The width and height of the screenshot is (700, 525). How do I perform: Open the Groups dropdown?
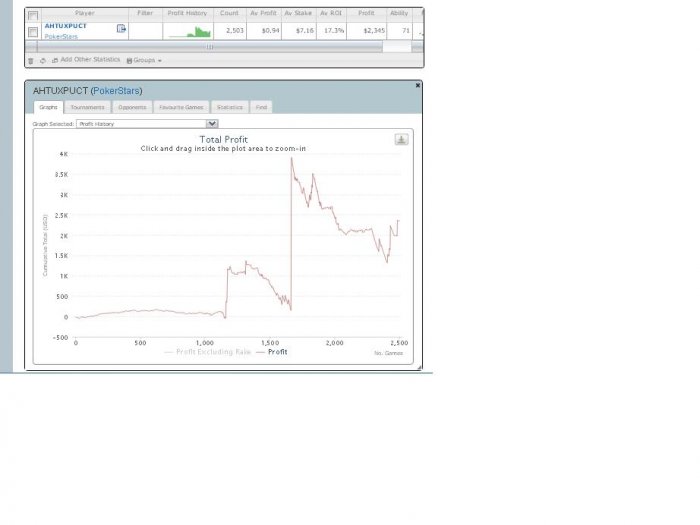[144, 60]
